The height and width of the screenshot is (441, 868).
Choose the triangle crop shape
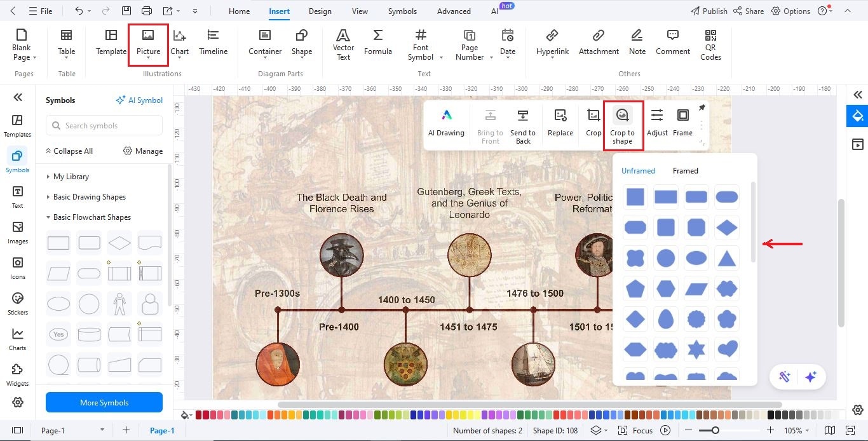[727, 258]
